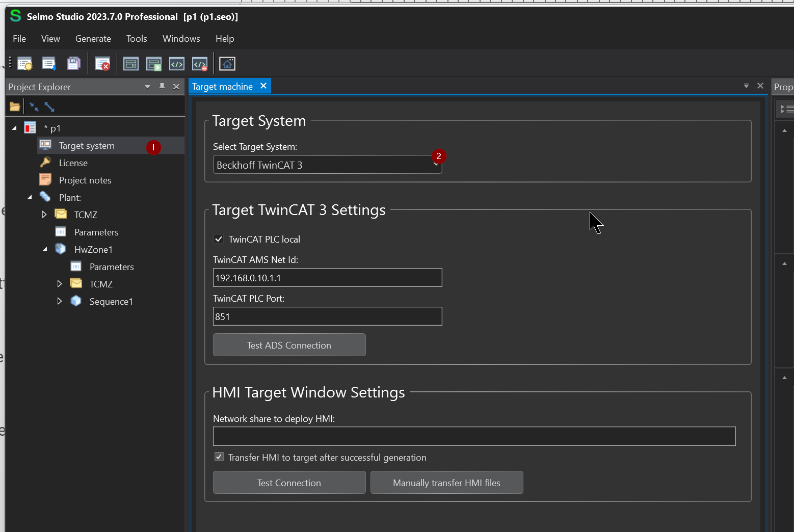Expand the TCMZ node under Plant
This screenshot has width=794, height=532.
click(44, 215)
